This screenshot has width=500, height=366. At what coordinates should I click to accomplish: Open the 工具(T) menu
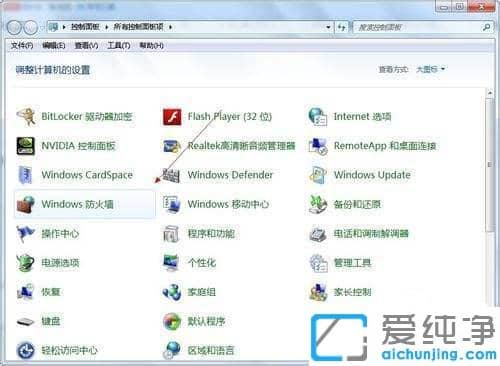[x=119, y=45]
